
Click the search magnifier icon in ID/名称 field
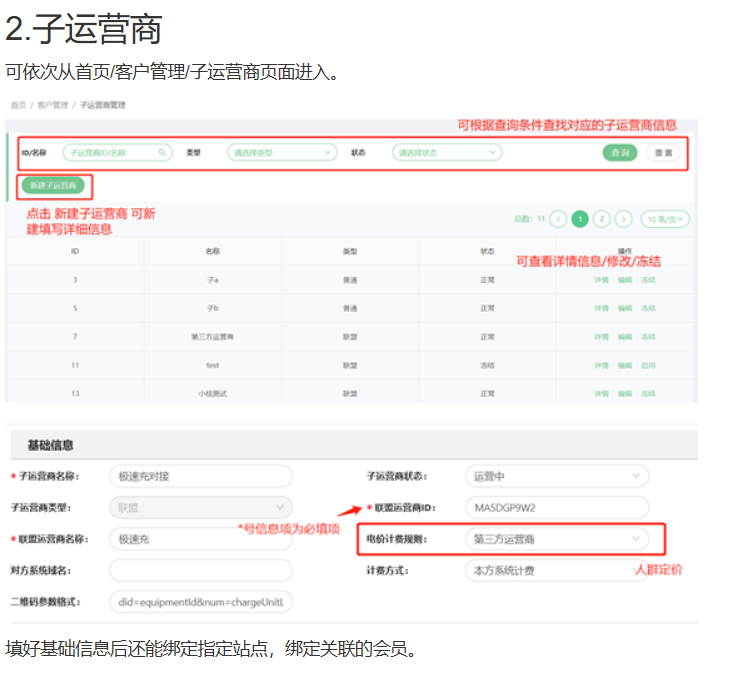pos(163,153)
